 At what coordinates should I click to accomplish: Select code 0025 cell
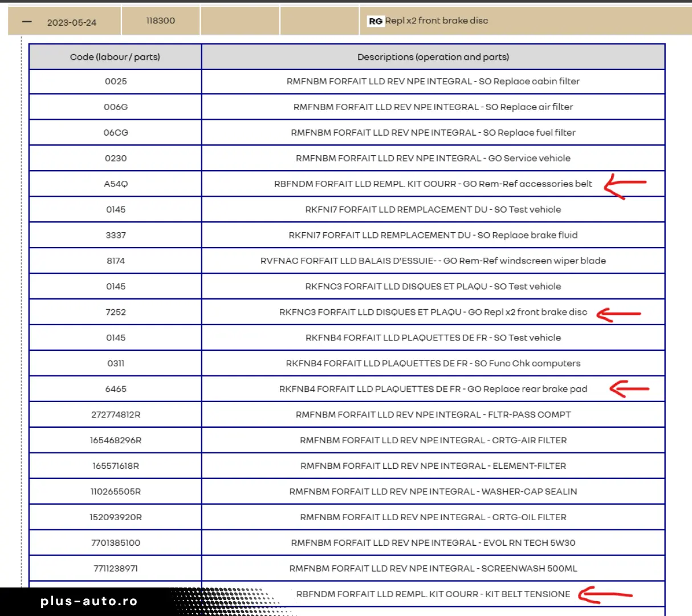click(x=116, y=82)
